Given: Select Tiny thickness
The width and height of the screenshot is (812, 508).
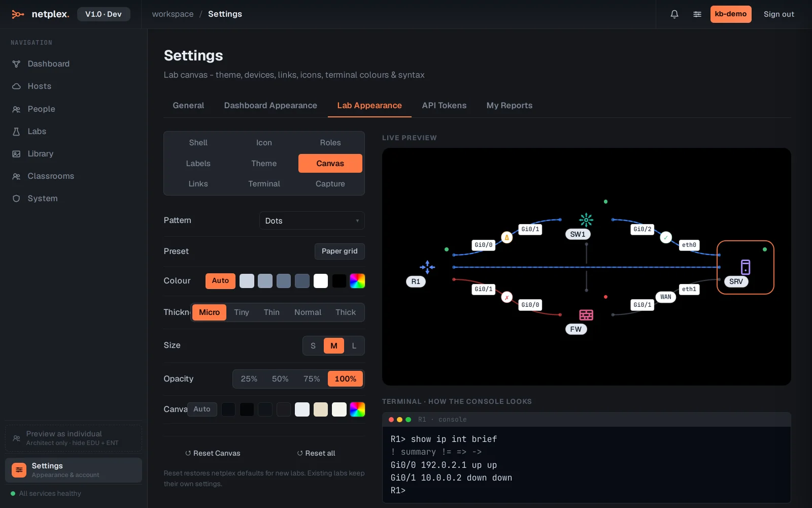Looking at the screenshot, I should pyautogui.click(x=242, y=312).
